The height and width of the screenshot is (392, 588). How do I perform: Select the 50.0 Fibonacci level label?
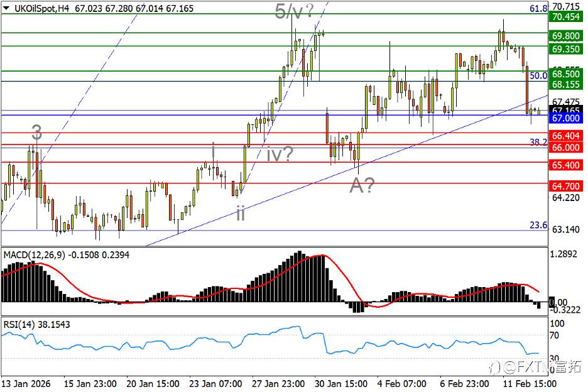pyautogui.click(x=538, y=75)
